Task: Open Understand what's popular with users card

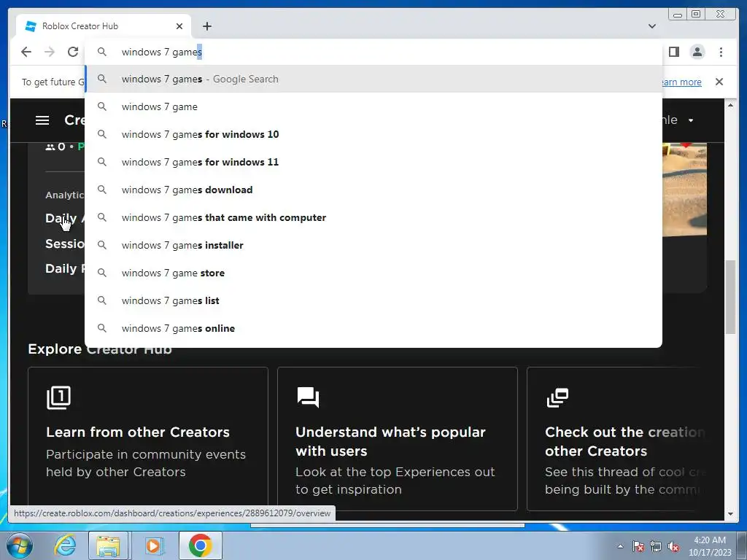Action: coord(398,438)
